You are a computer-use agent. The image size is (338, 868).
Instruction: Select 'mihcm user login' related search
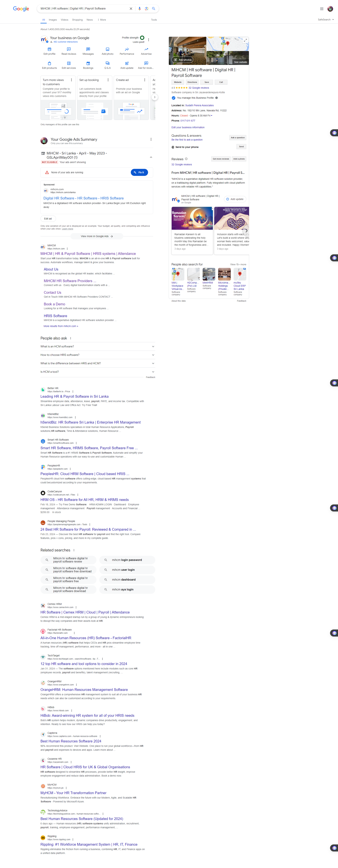pos(127,570)
